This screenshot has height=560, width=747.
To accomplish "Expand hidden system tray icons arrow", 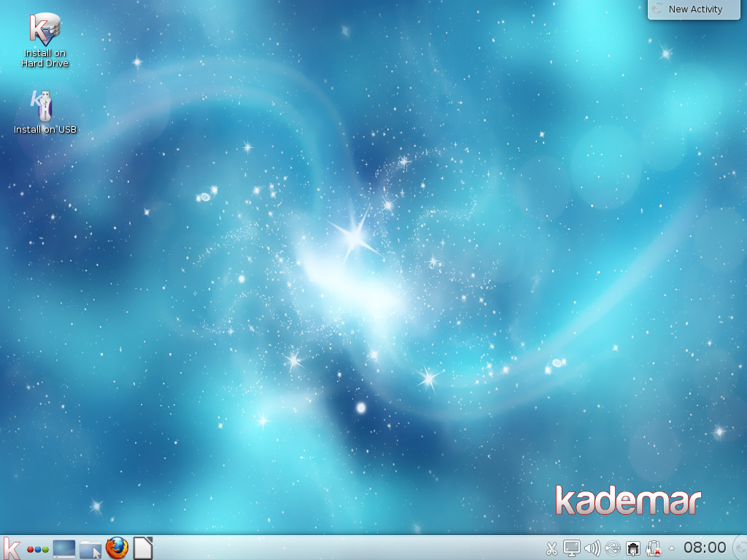I will click(672, 548).
